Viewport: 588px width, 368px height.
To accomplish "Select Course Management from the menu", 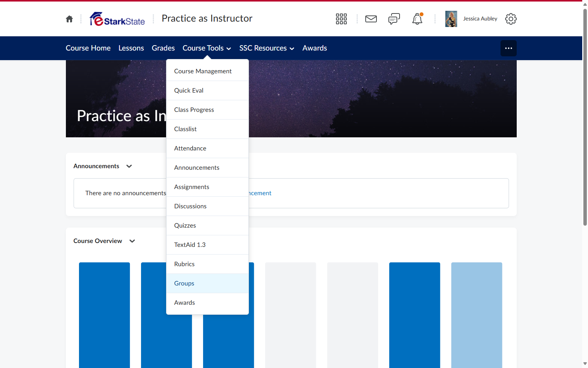I will (207, 71).
